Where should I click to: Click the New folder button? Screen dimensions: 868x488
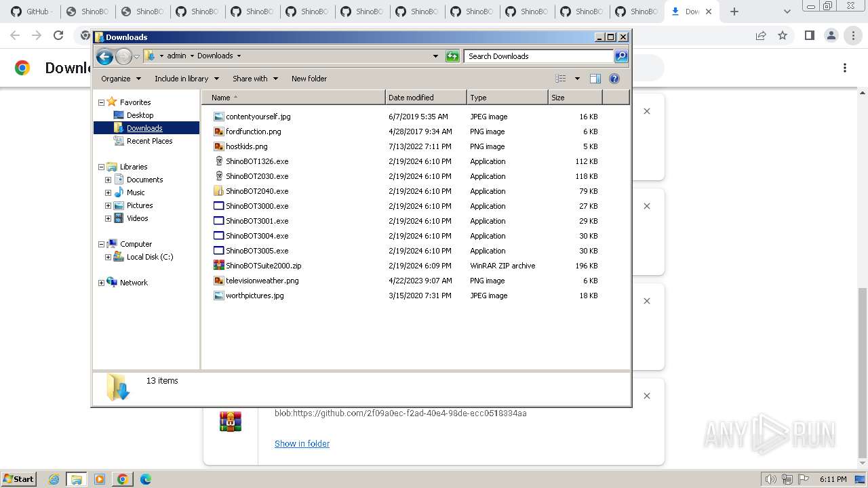(x=309, y=79)
